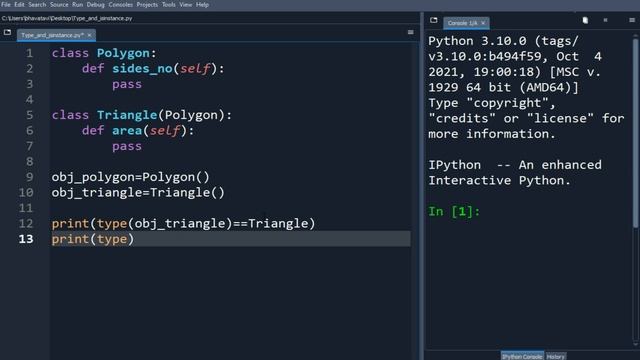The width and height of the screenshot is (640, 360).
Task: Open the File menu
Action: (x=6, y=5)
